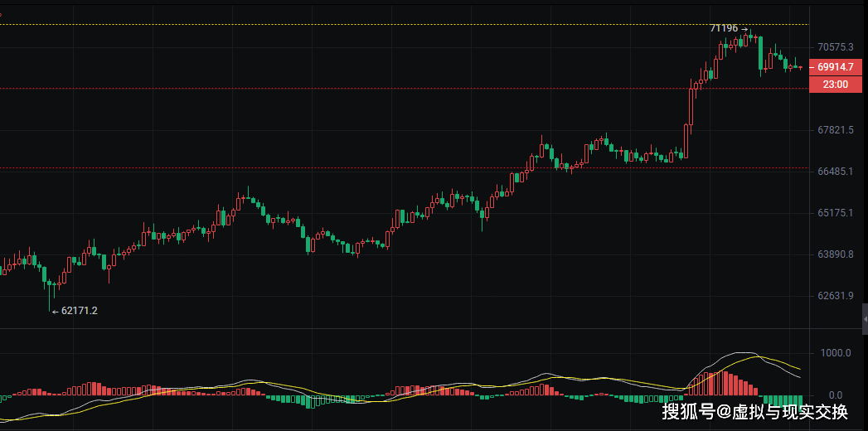Click the 66485.1 price axis value
This screenshot has width=868, height=431.
tap(836, 172)
